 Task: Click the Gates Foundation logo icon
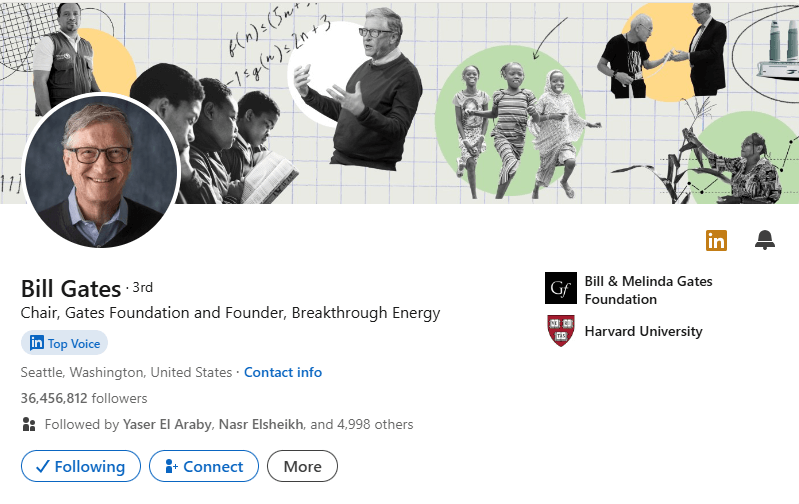click(x=560, y=289)
